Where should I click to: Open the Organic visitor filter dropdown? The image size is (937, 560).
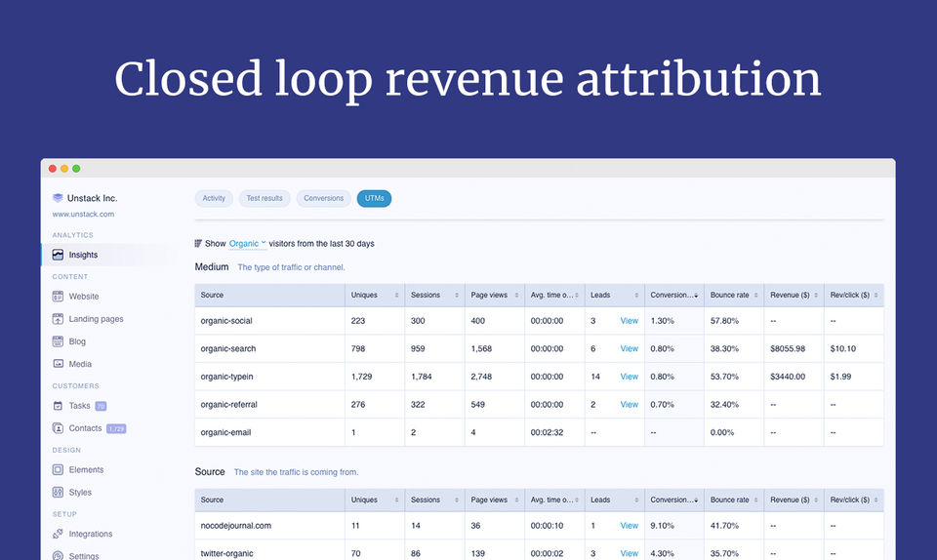(247, 244)
